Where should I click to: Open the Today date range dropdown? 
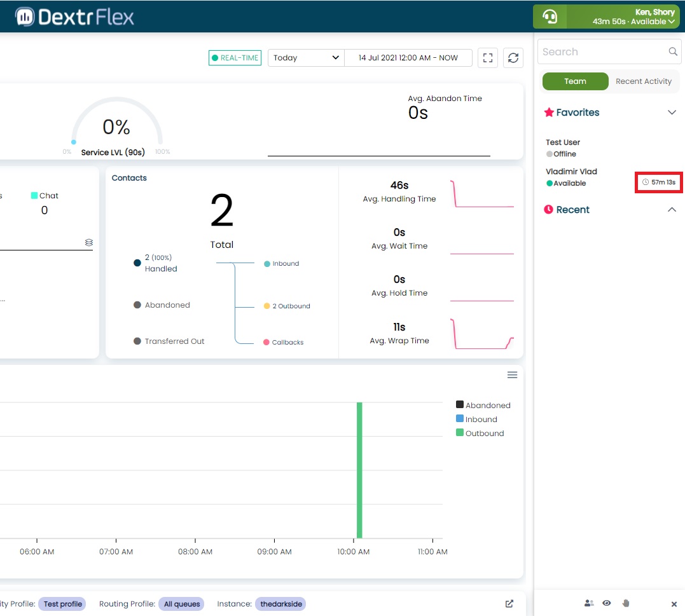pos(306,58)
